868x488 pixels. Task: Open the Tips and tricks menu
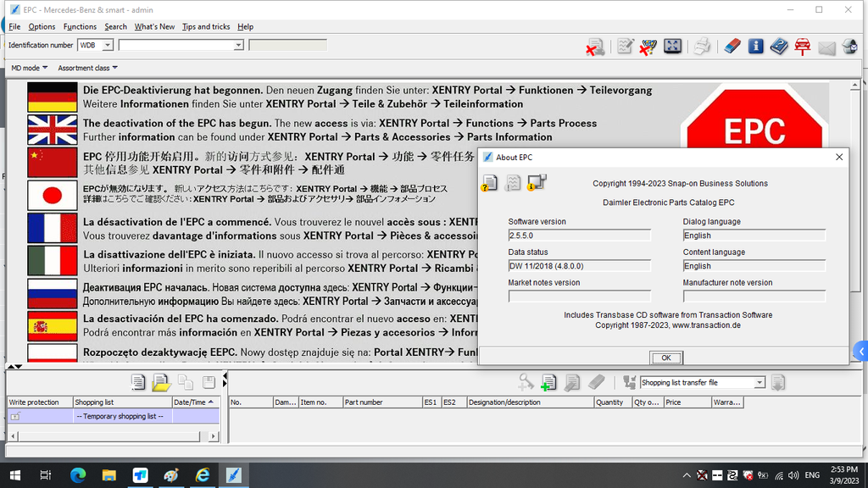pyautogui.click(x=206, y=26)
